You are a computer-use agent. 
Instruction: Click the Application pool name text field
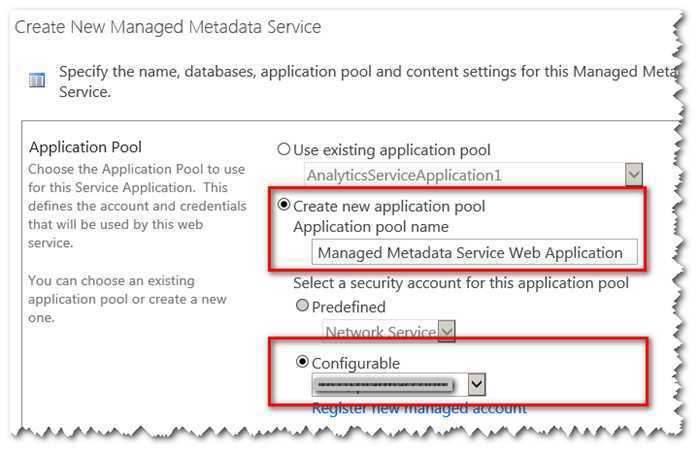(469, 253)
